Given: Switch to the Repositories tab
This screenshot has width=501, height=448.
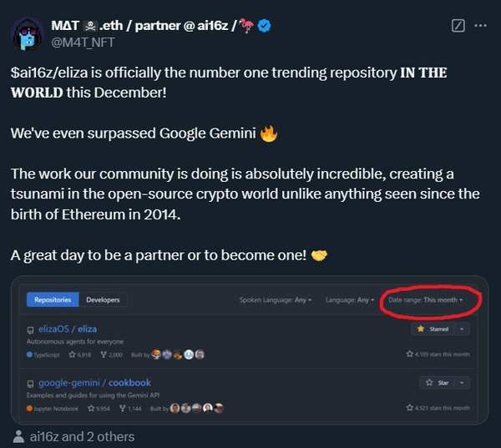Looking at the screenshot, I should pyautogui.click(x=53, y=300).
